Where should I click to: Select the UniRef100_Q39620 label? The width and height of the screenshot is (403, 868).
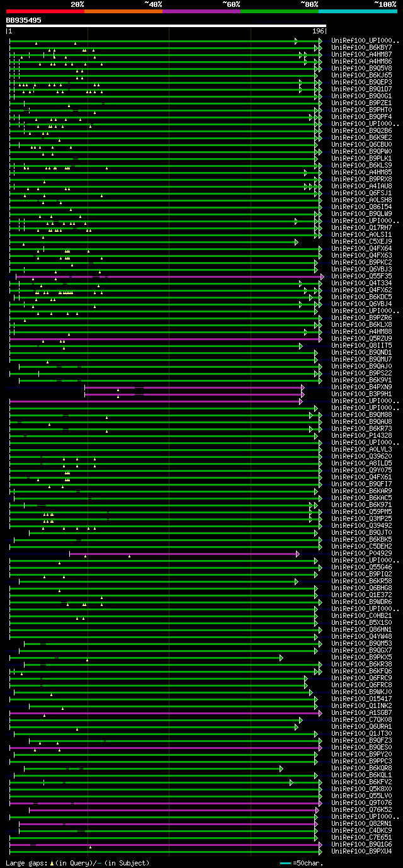coord(361,456)
